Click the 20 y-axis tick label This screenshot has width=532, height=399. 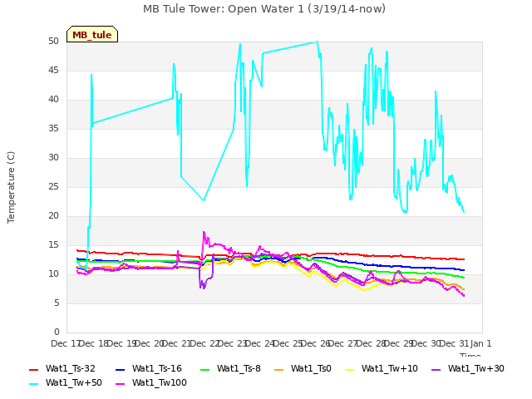pyautogui.click(x=53, y=216)
